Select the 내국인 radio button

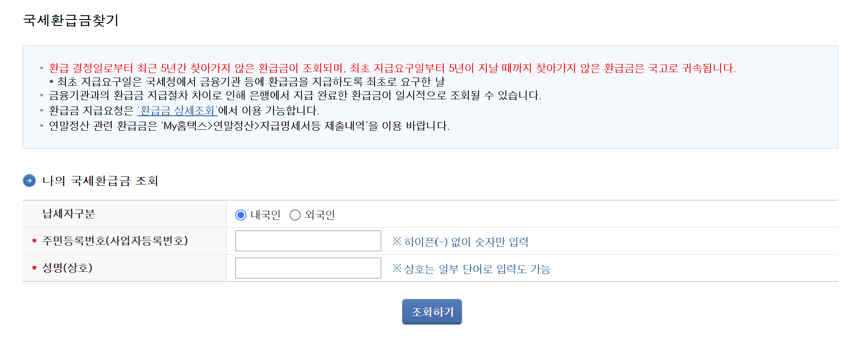241,215
